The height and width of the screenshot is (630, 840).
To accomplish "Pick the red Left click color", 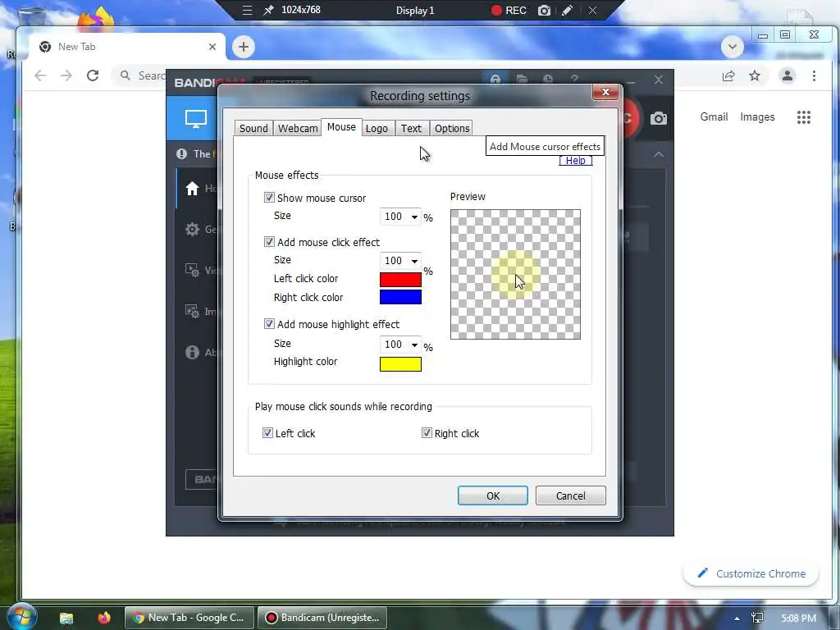I will coord(400,280).
